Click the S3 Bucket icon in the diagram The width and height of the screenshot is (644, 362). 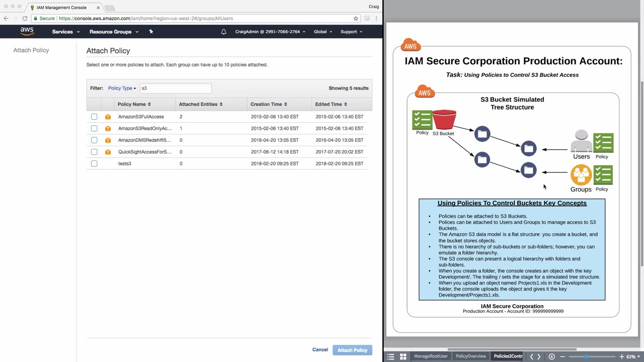tap(444, 120)
